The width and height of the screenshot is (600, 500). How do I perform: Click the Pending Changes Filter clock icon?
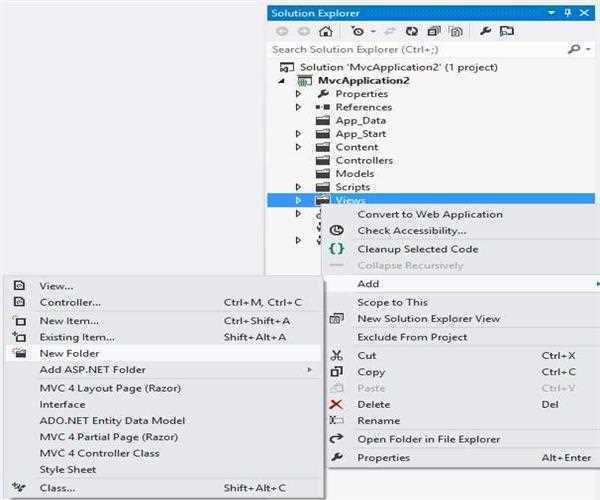click(x=356, y=31)
